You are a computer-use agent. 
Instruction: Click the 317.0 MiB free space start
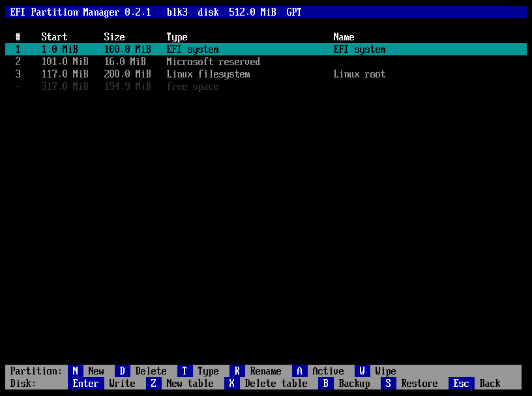[65, 87]
